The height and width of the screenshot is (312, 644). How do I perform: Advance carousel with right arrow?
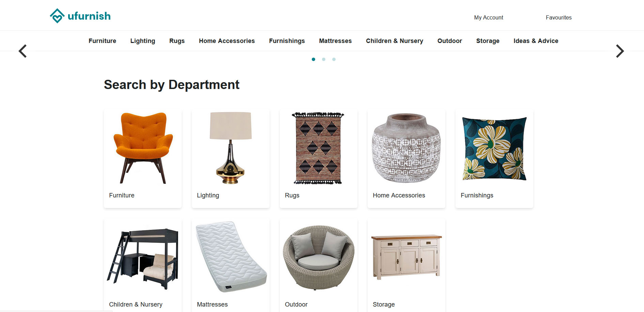click(620, 51)
